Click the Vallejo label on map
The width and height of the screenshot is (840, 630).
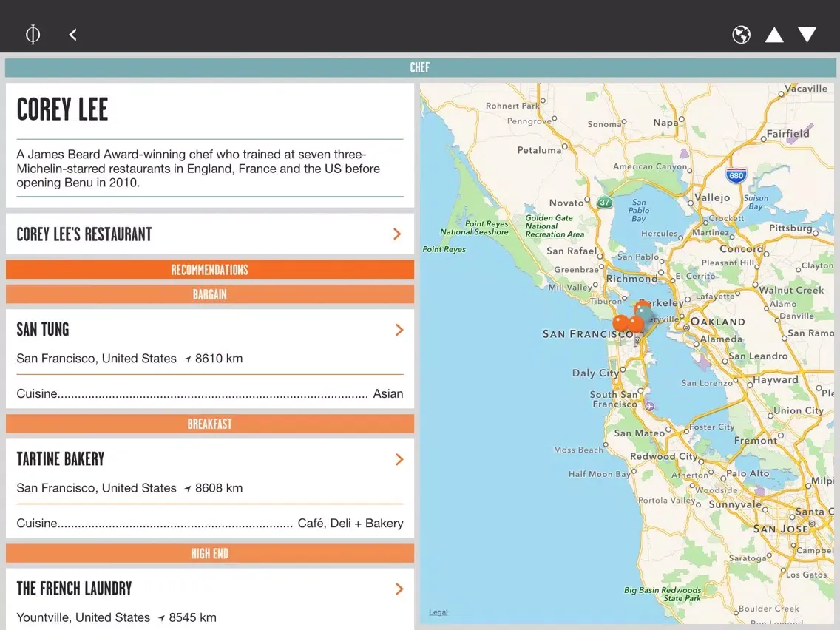pyautogui.click(x=712, y=197)
